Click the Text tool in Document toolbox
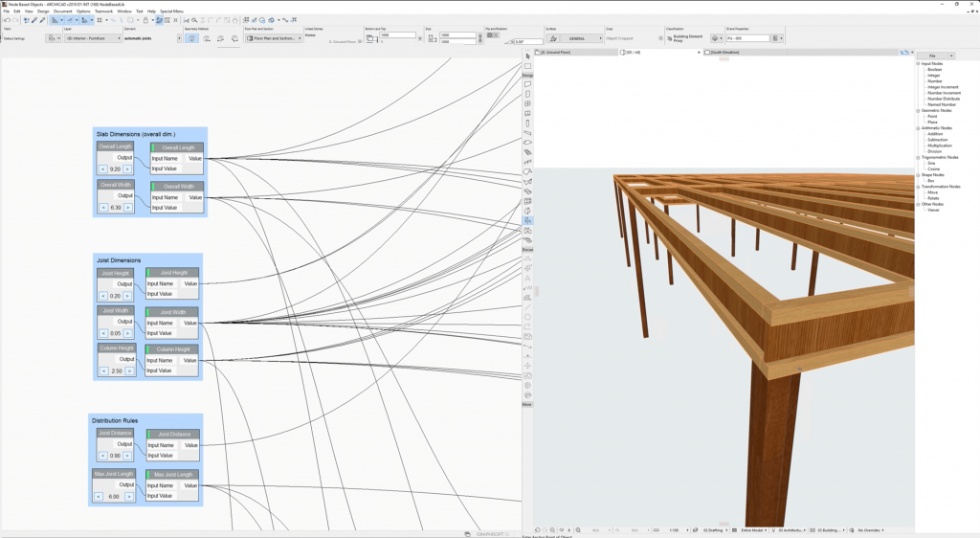The height and width of the screenshot is (538, 980). (x=527, y=279)
